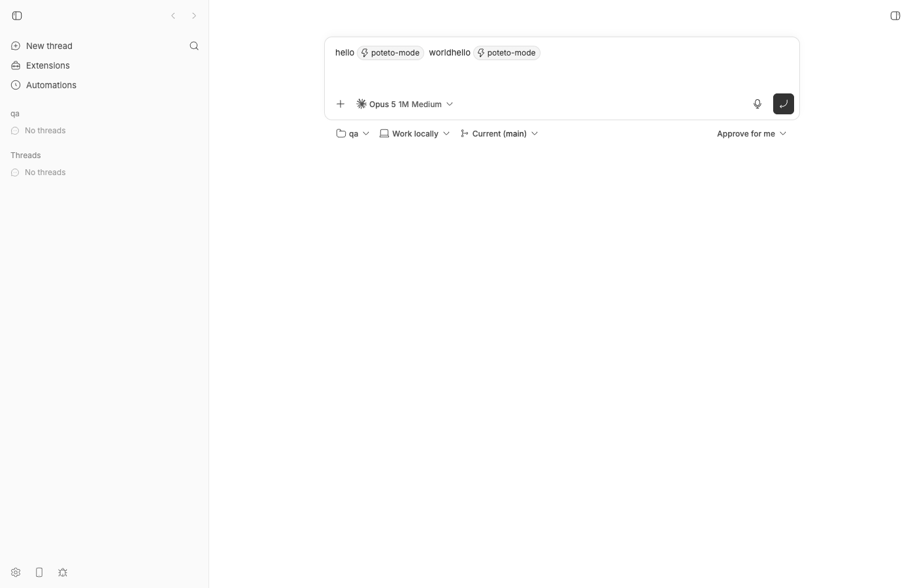Open search with the magnifier icon
915x588 pixels.
point(194,46)
